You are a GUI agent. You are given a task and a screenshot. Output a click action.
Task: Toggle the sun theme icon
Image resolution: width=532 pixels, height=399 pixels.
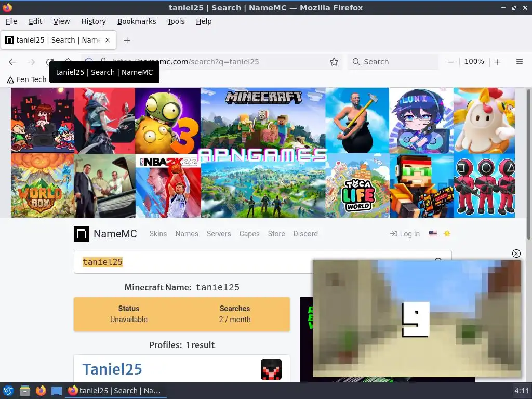click(x=447, y=233)
